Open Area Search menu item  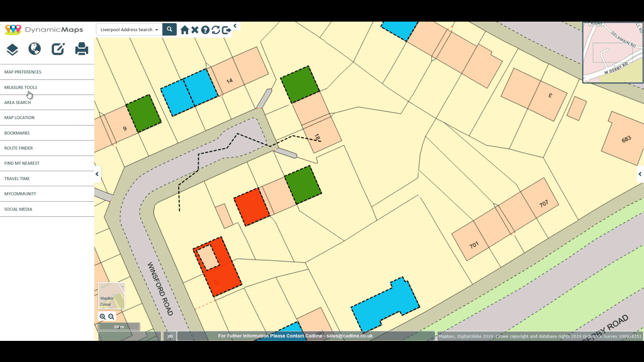click(x=47, y=103)
